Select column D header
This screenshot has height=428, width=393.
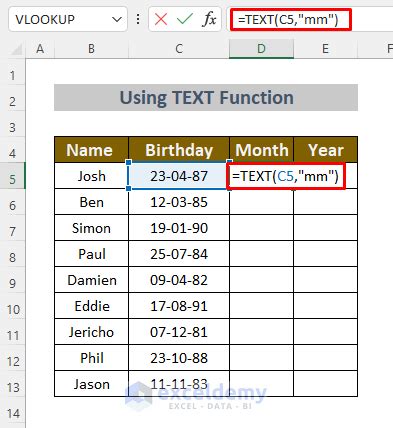[x=261, y=49]
